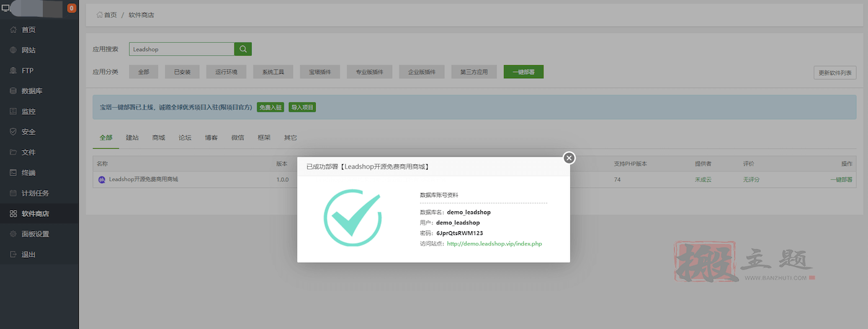Click the calendar icon beside 计划任务
868x329 pixels.
14,193
